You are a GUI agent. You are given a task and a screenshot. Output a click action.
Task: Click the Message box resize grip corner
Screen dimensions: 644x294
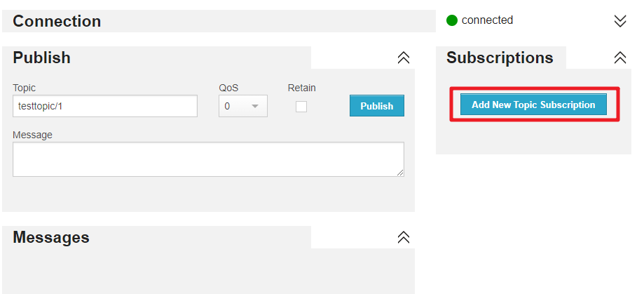[x=400, y=173]
